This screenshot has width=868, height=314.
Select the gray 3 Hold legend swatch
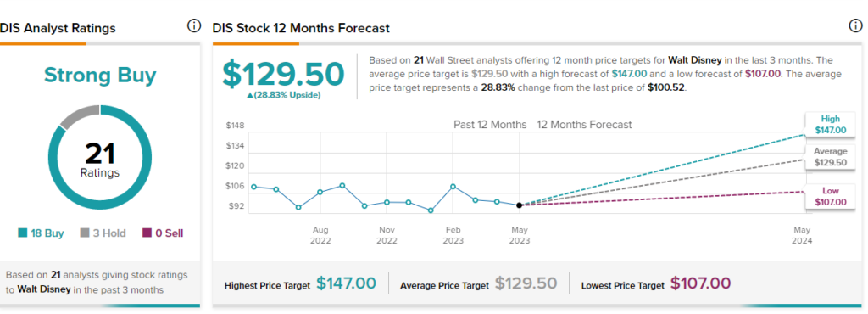(x=85, y=233)
